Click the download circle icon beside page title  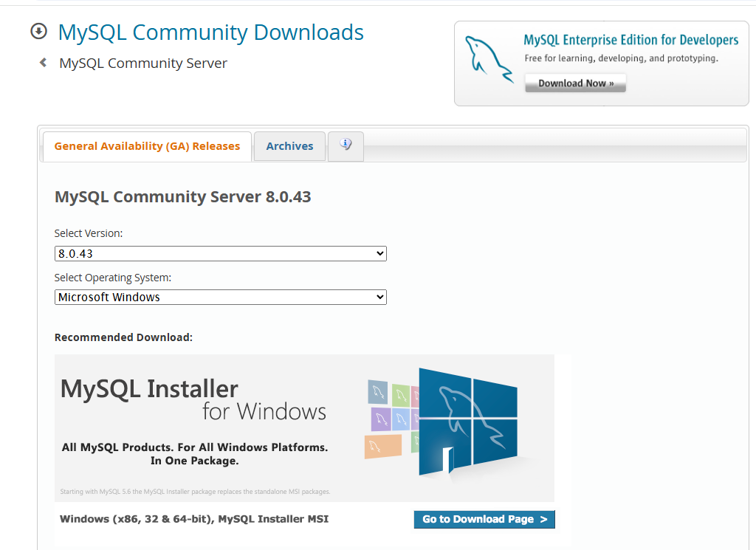[38, 32]
